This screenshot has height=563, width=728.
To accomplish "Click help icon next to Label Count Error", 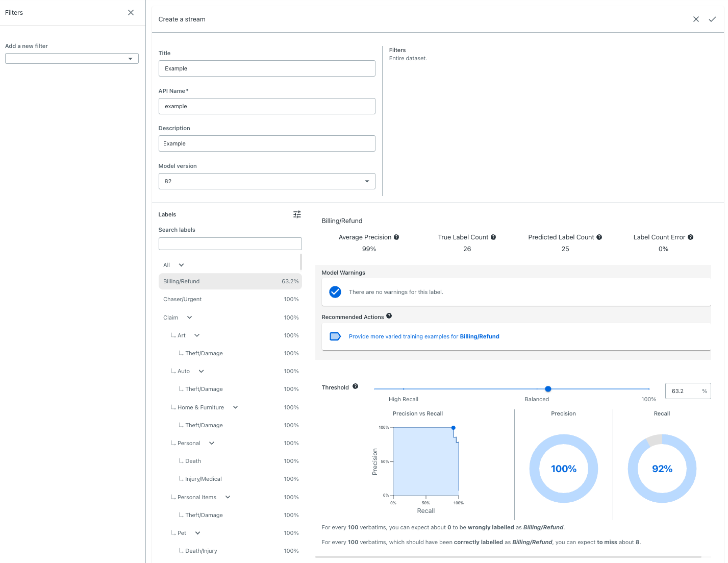I will pos(690,237).
